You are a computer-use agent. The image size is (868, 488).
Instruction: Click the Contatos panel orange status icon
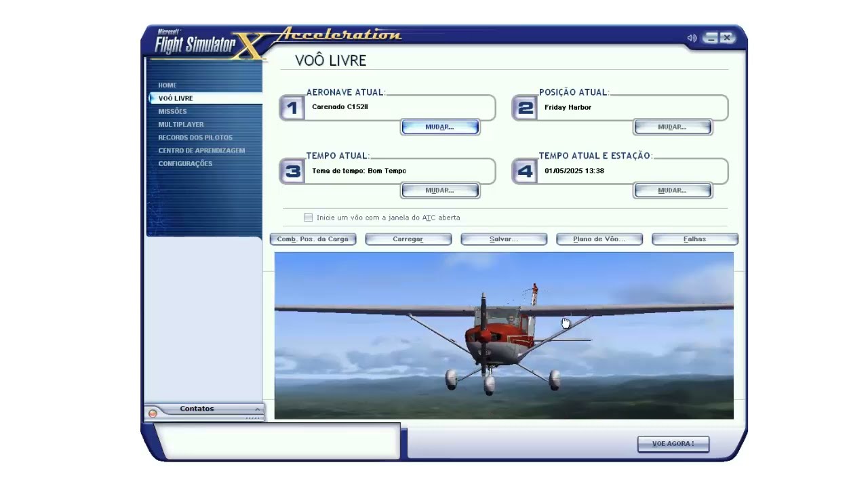coord(153,413)
